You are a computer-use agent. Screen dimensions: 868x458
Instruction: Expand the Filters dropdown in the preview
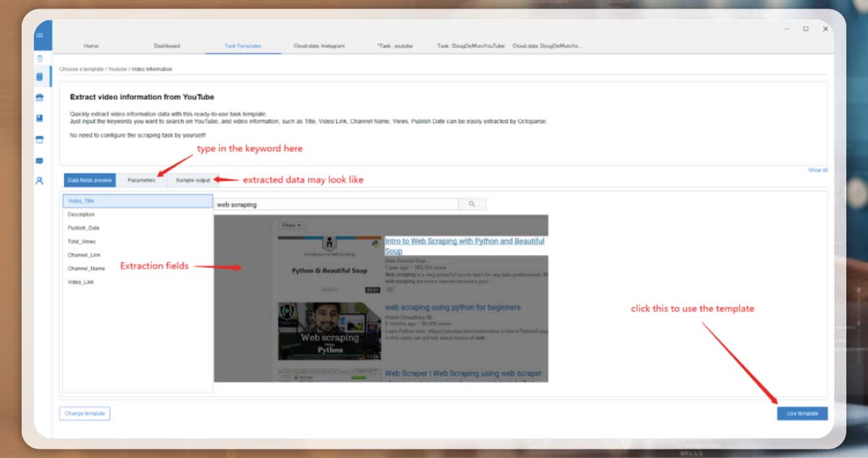pos(292,225)
